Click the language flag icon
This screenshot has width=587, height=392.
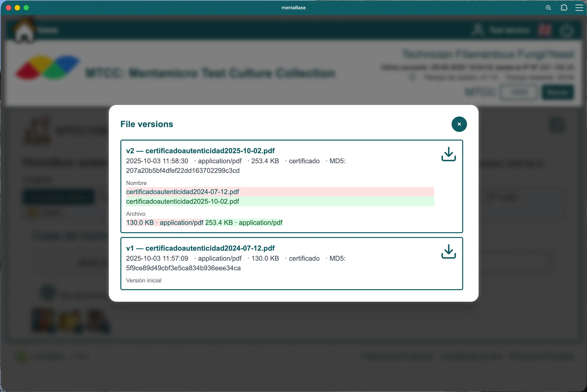click(x=545, y=30)
